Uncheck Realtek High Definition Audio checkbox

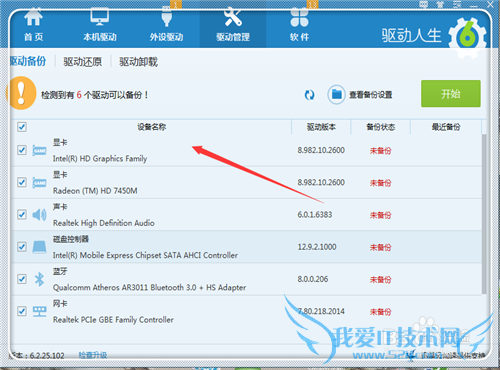pyautogui.click(x=22, y=214)
